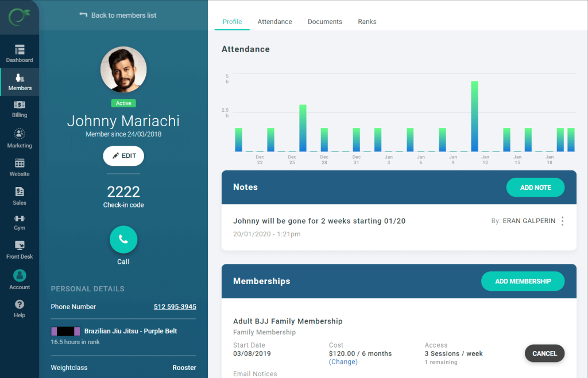Click the membership cost Change link
Image resolution: width=588 pixels, height=378 pixels.
343,362
